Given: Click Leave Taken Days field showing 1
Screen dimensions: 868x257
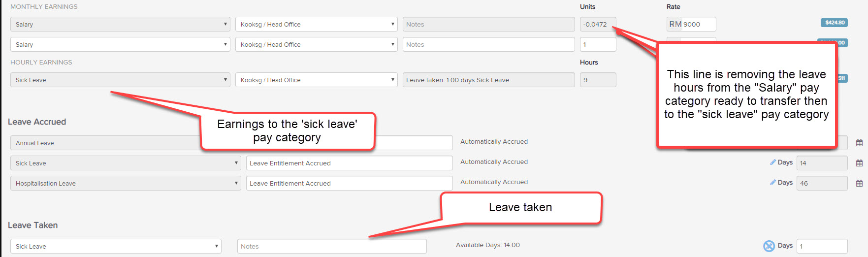Looking at the screenshot, I should 822,246.
